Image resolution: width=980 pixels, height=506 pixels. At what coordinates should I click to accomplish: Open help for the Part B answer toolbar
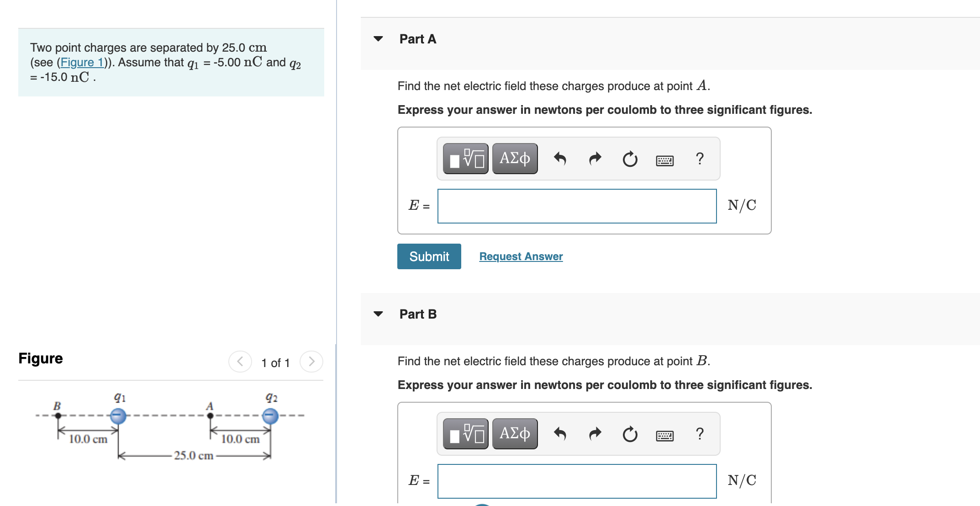[x=699, y=433]
